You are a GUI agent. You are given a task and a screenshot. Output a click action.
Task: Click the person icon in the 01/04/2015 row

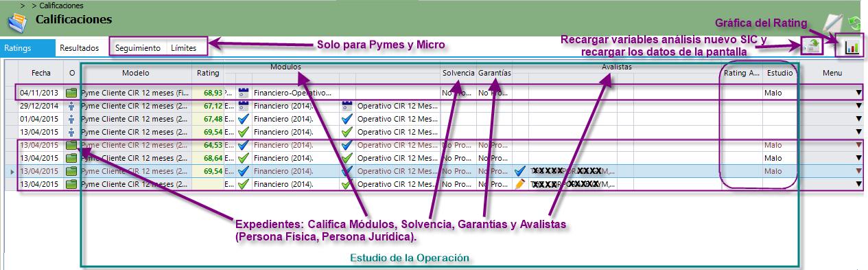[72, 119]
